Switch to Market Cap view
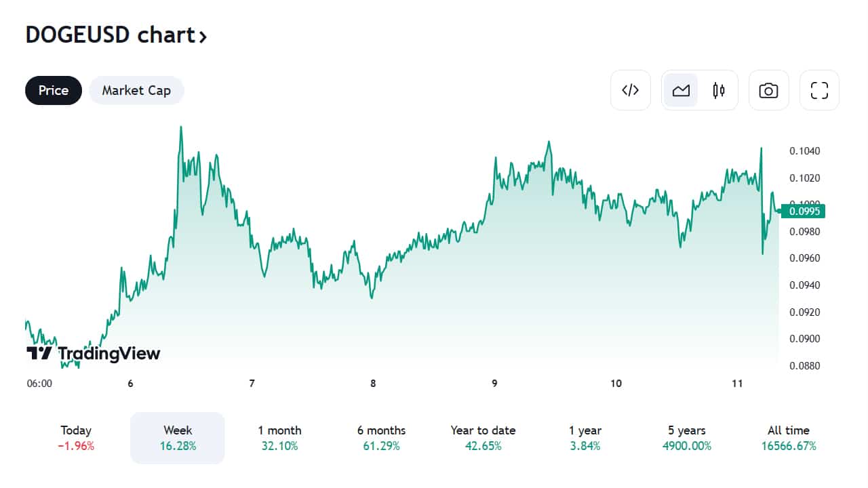 tap(136, 90)
